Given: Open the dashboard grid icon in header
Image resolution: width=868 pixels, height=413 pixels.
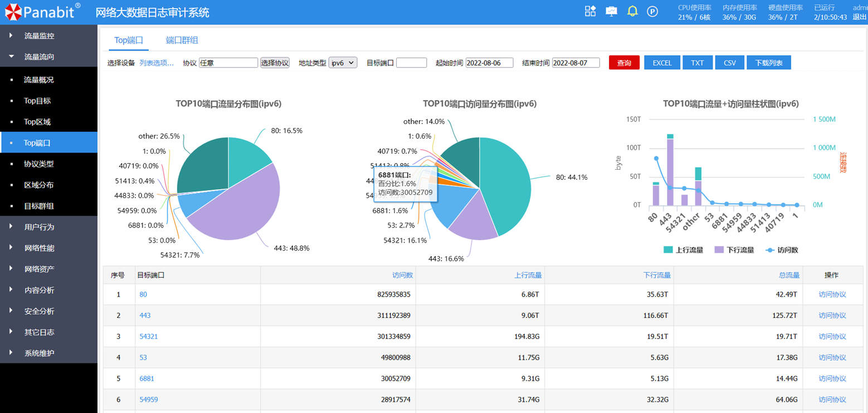Looking at the screenshot, I should click(x=591, y=11).
